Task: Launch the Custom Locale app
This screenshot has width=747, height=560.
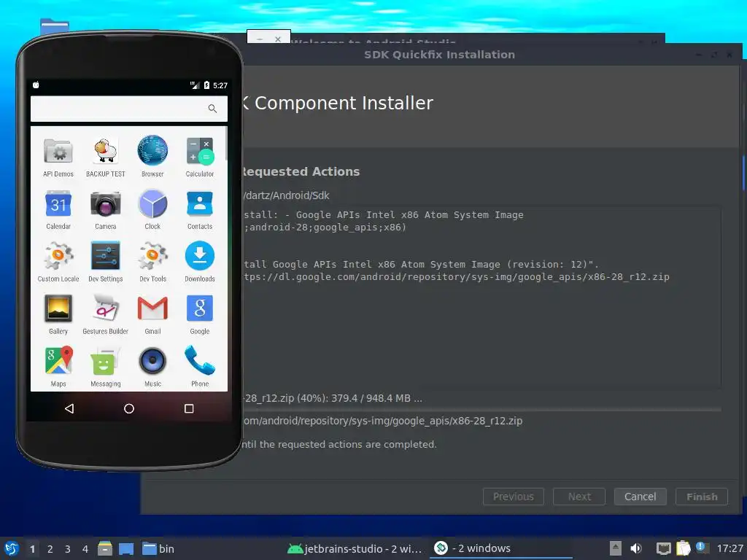Action: pyautogui.click(x=58, y=262)
